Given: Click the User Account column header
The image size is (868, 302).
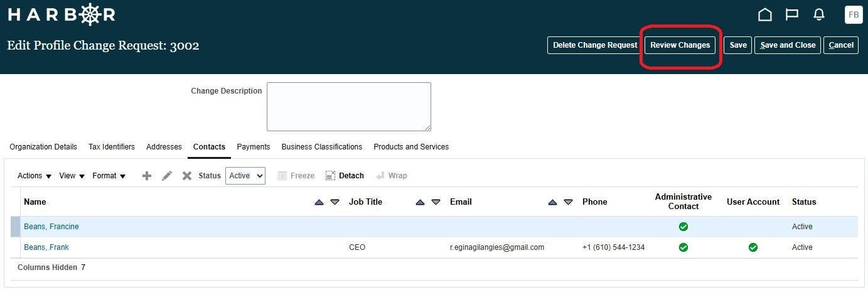Looking at the screenshot, I should pos(753,202).
